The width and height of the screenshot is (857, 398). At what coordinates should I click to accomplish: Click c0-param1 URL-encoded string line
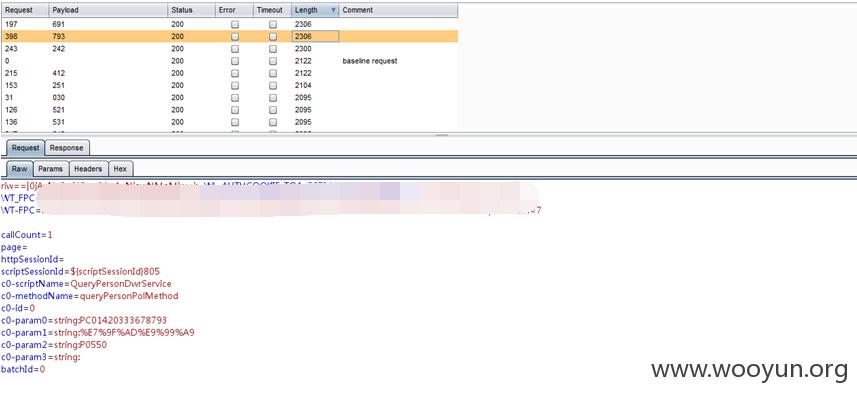pyautogui.click(x=98, y=332)
